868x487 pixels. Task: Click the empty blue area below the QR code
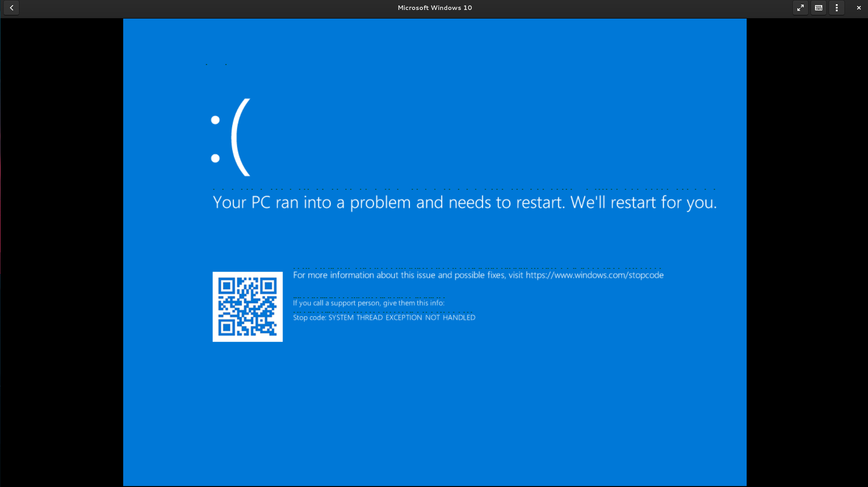247,407
